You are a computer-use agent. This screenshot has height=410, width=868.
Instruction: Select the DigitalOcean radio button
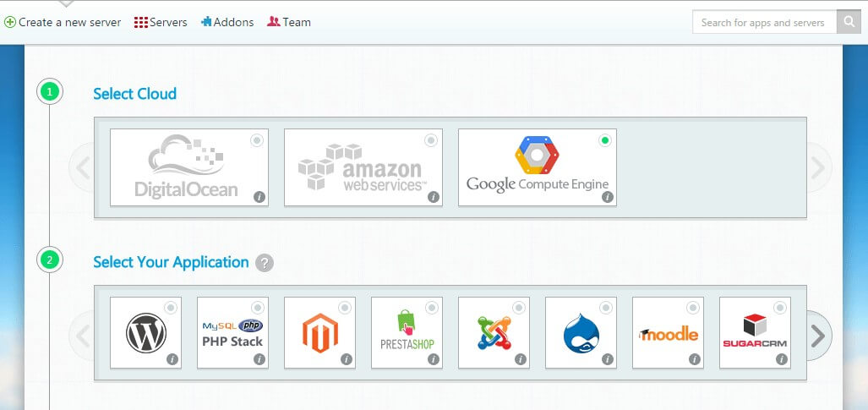[x=257, y=140]
